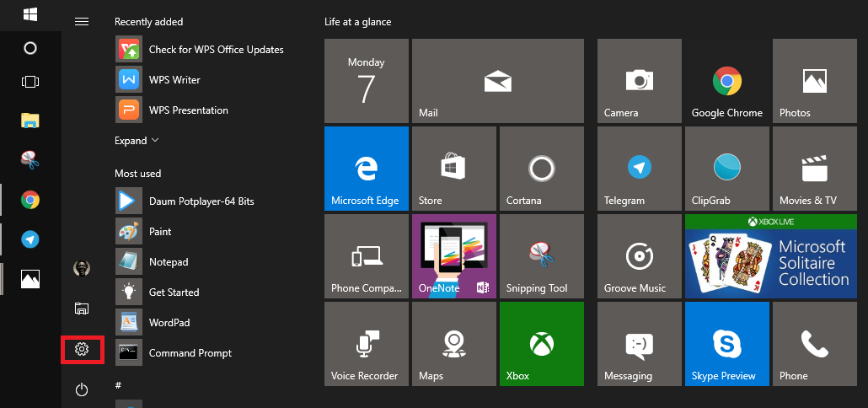Click the Cortana circle icon on taskbar
The height and width of the screenshot is (408, 868).
click(29, 48)
